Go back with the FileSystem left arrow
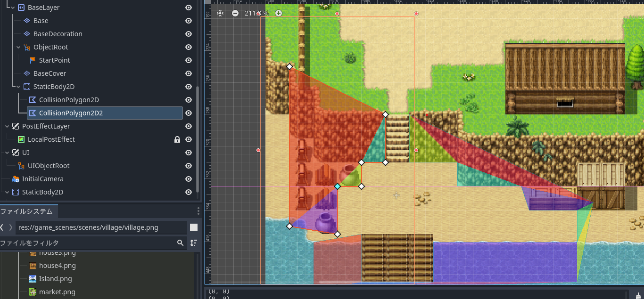 (2, 227)
